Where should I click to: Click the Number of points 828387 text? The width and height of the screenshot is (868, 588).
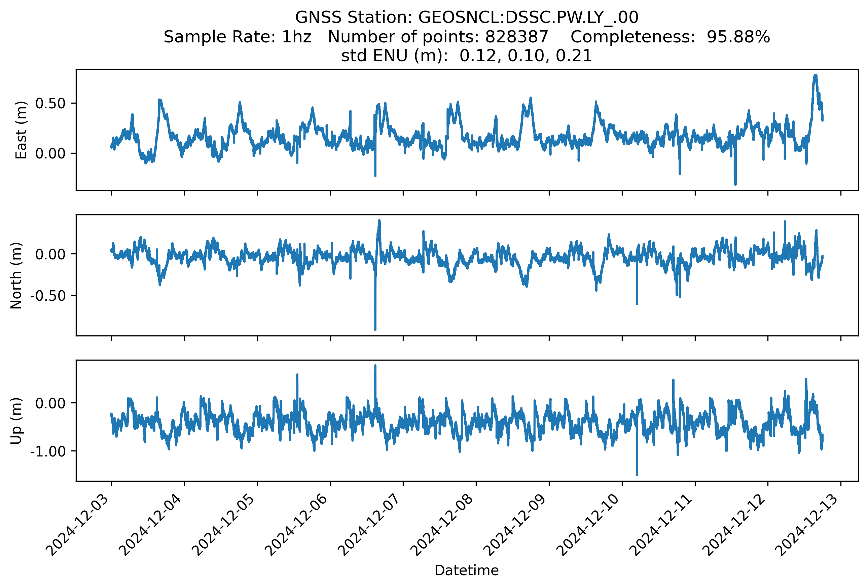(438, 37)
